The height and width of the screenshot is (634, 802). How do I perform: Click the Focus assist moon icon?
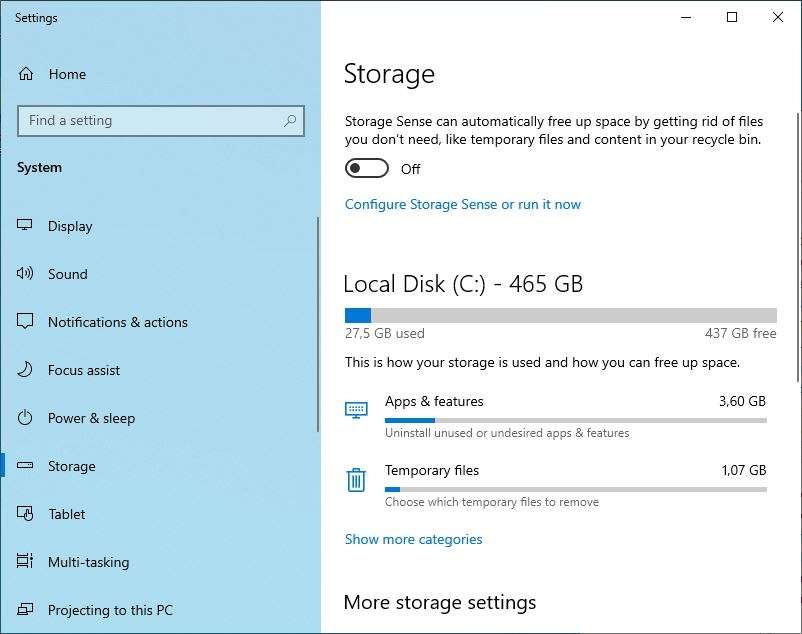pos(26,370)
